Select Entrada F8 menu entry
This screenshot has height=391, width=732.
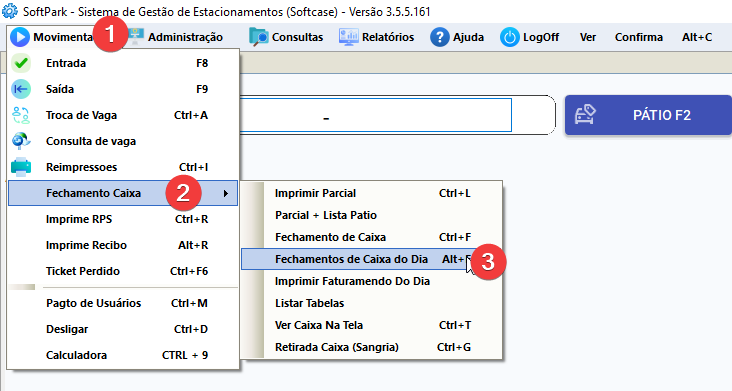123,63
